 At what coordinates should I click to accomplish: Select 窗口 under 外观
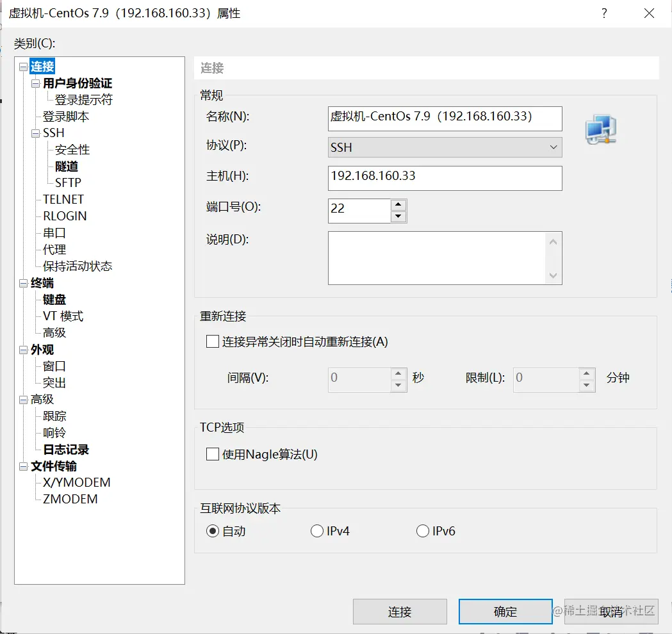coord(54,366)
